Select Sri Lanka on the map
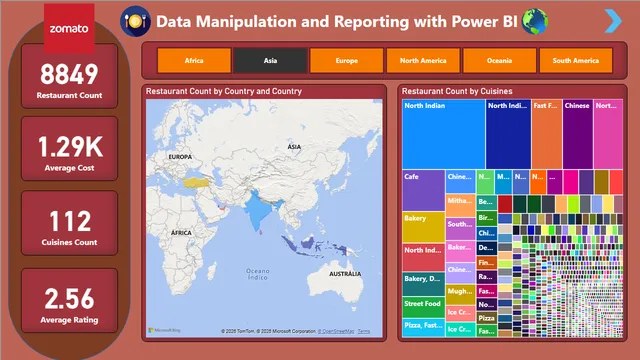The width and height of the screenshot is (640, 360). click(260, 232)
